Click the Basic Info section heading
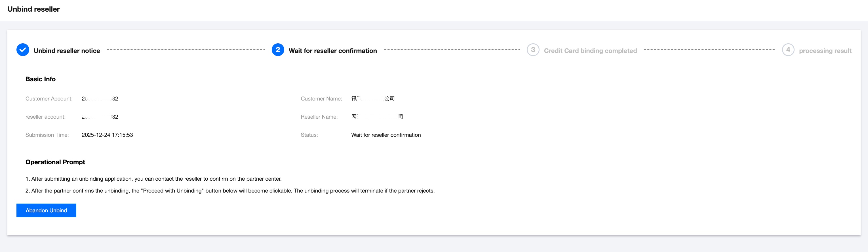Screen dimensions: 868x252 (41, 79)
